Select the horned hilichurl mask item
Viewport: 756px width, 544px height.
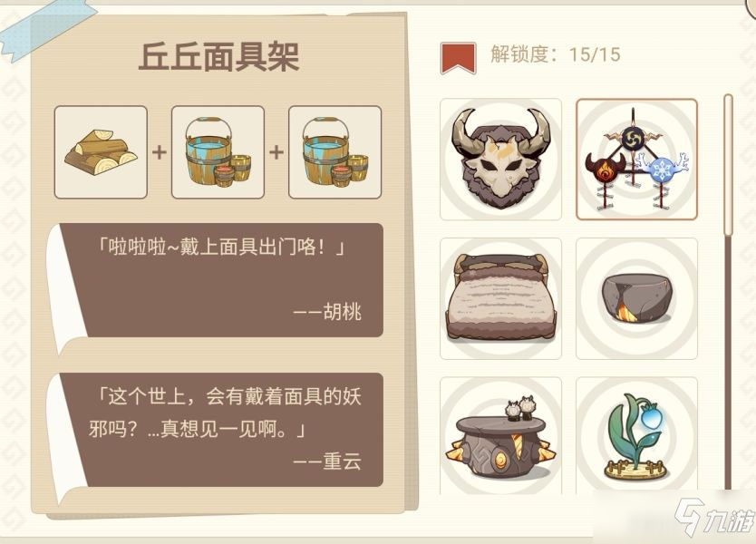click(500, 160)
